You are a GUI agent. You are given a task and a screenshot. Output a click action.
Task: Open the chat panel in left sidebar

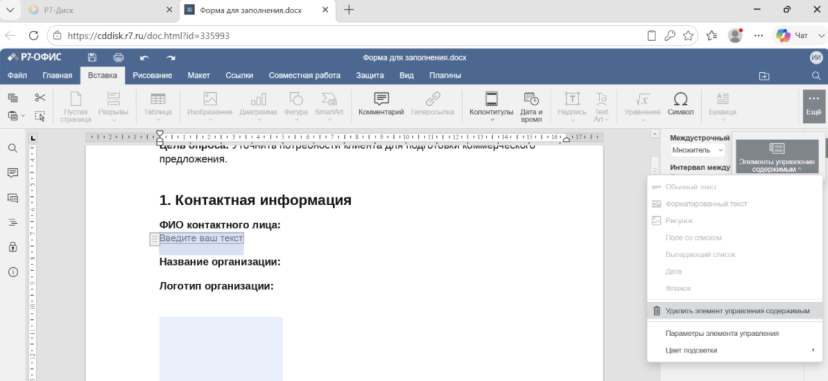(13, 198)
